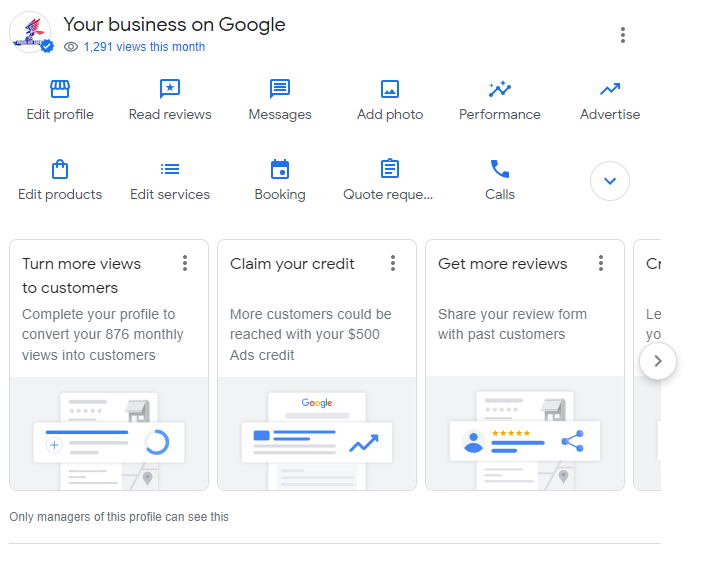The height and width of the screenshot is (566, 710).
Task: Click Your business on Google heading
Action: point(174,24)
